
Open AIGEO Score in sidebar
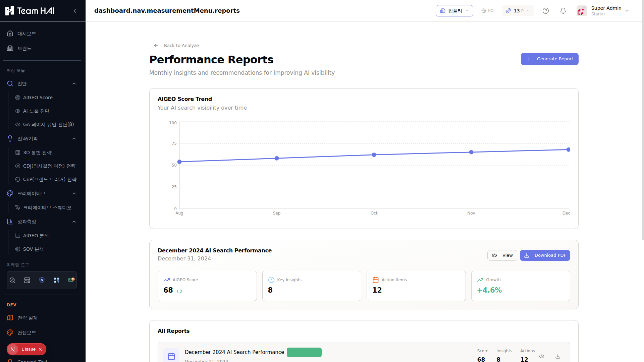46,98
